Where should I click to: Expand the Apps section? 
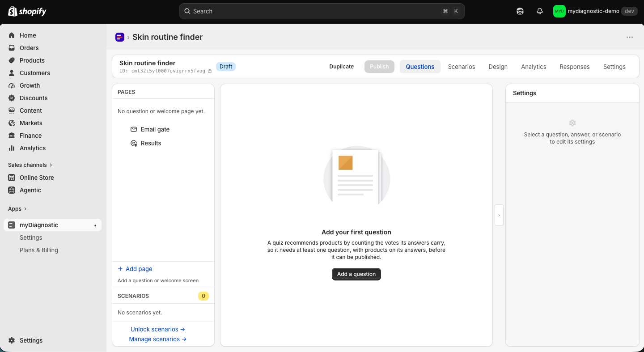17,209
